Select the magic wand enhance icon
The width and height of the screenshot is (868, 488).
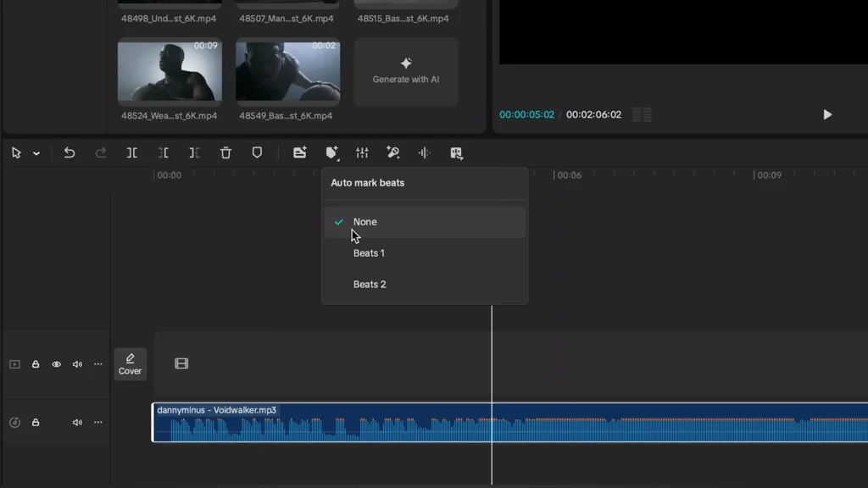(392, 152)
